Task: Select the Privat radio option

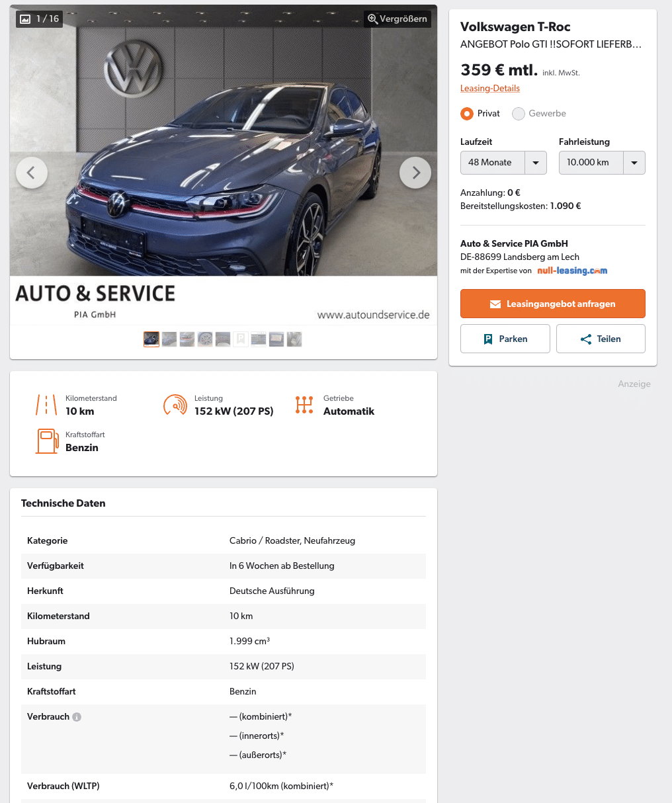Action: click(x=467, y=114)
